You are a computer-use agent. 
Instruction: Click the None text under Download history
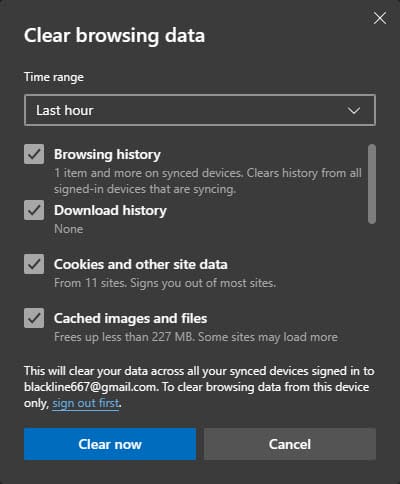pyautogui.click(x=69, y=229)
